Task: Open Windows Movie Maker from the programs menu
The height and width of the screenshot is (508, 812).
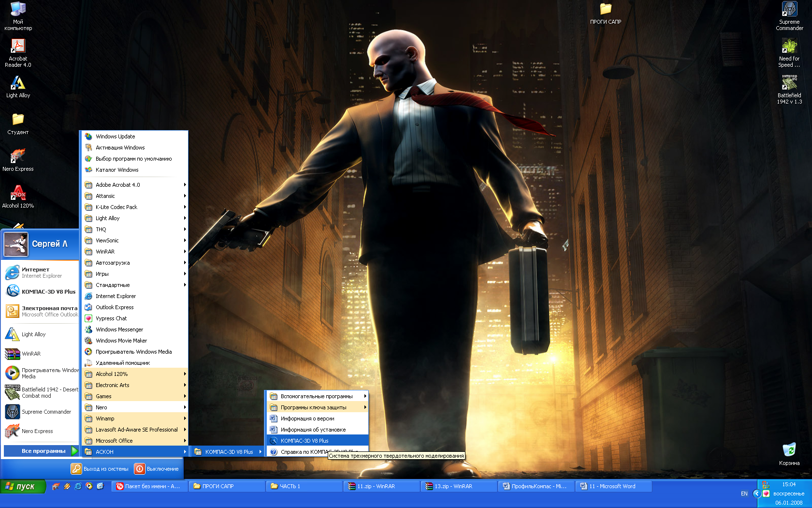Action: 135,341
